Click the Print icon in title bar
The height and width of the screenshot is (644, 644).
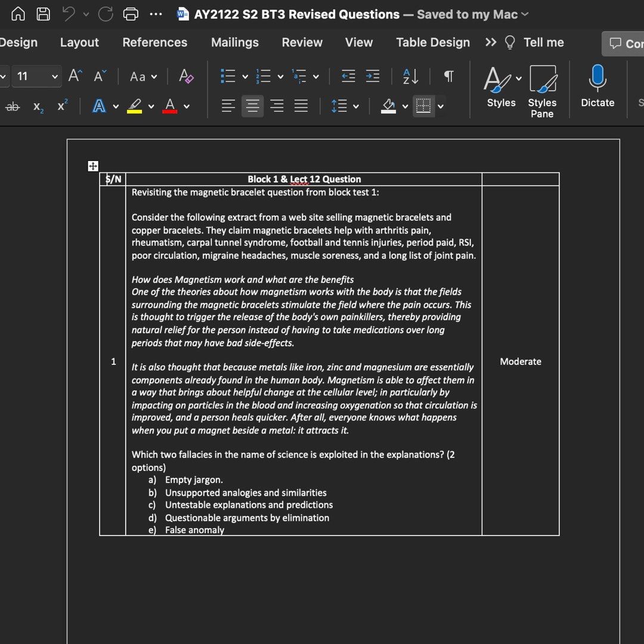[x=131, y=14]
